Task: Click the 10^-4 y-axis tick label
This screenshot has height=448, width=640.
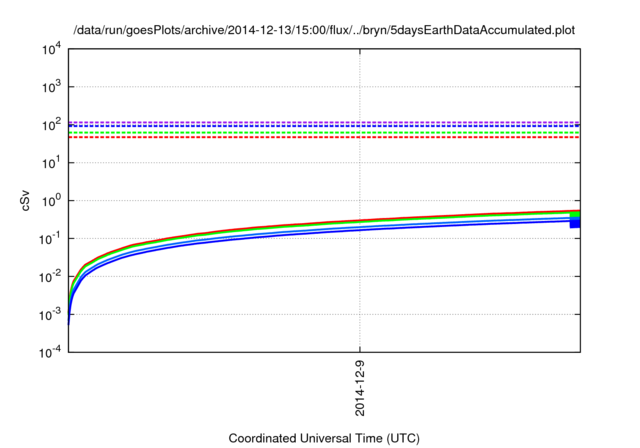Action: [50, 352]
